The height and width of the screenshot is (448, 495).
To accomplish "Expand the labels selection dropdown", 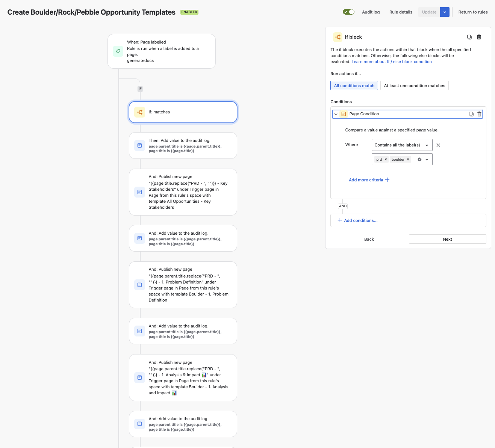I will point(427,160).
